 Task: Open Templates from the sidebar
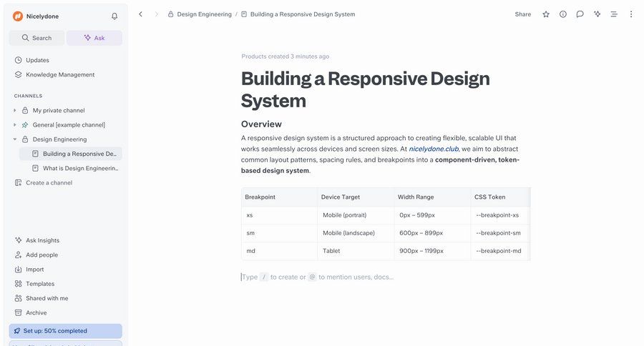point(40,284)
